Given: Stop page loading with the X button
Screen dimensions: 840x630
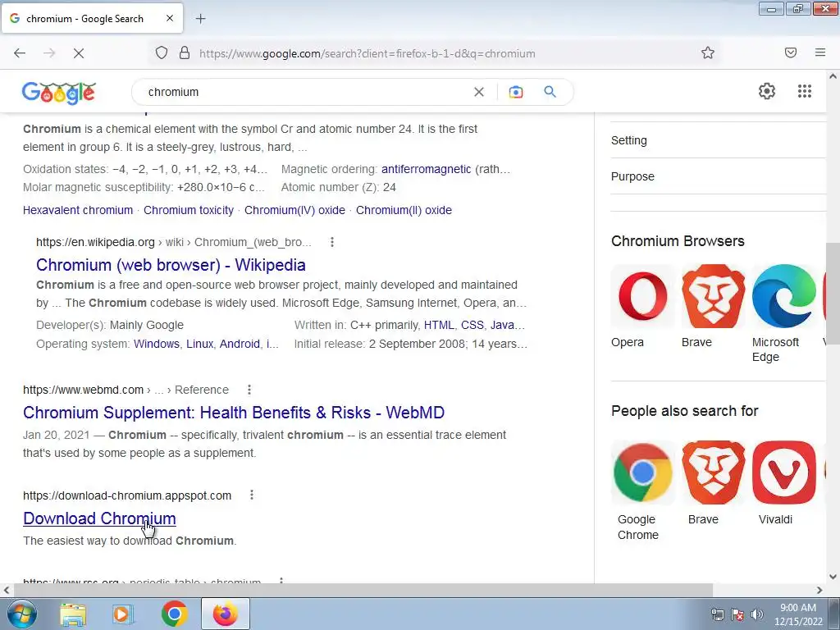Looking at the screenshot, I should [78, 53].
